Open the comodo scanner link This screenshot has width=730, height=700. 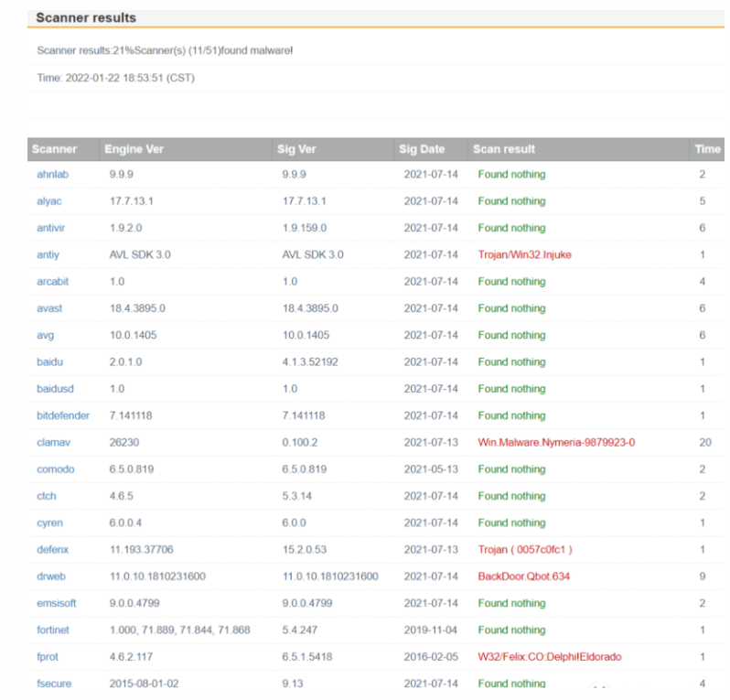coord(56,469)
